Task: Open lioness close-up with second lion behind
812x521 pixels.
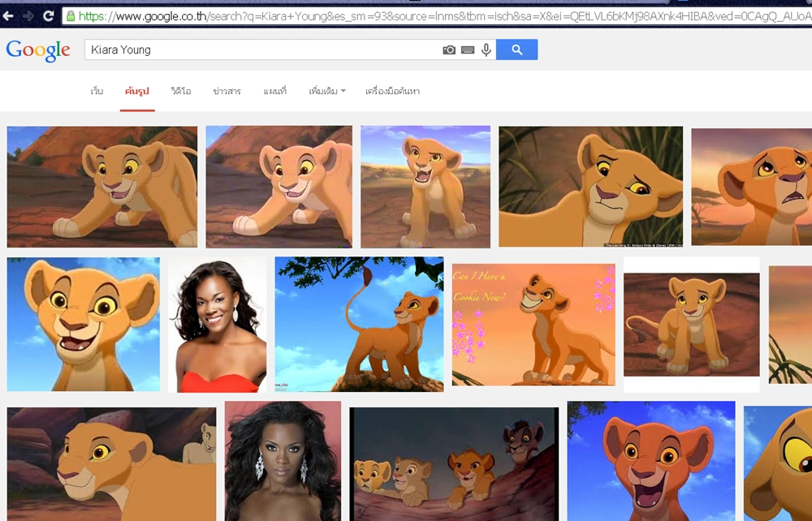Action: [x=112, y=464]
